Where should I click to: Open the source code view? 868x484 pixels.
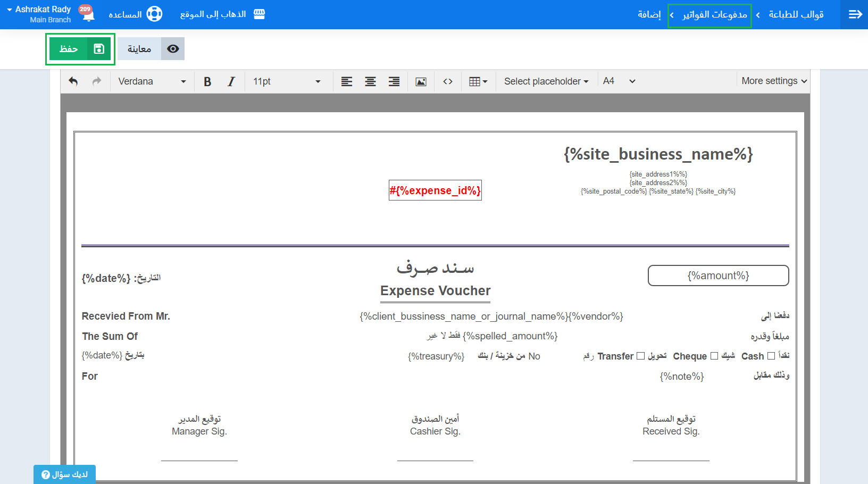click(x=448, y=81)
